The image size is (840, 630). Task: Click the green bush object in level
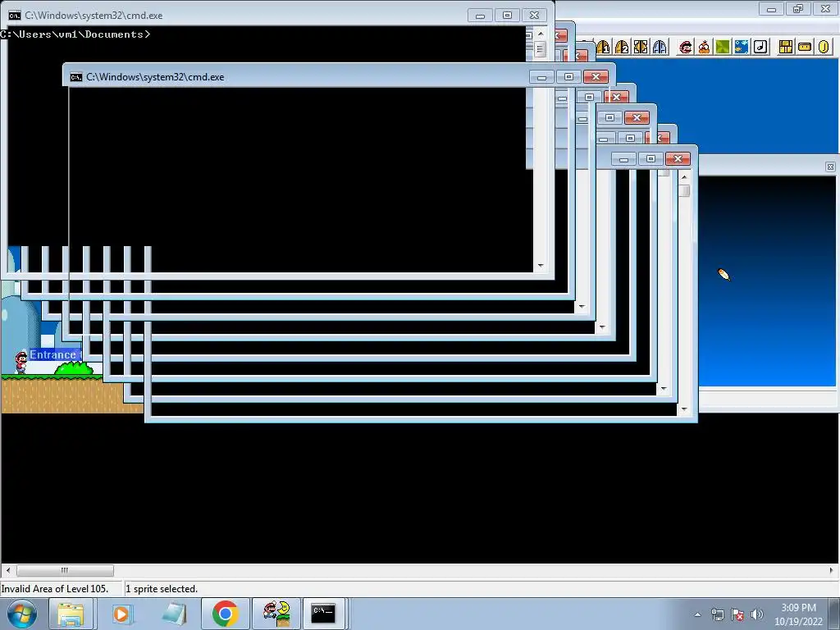pos(75,368)
